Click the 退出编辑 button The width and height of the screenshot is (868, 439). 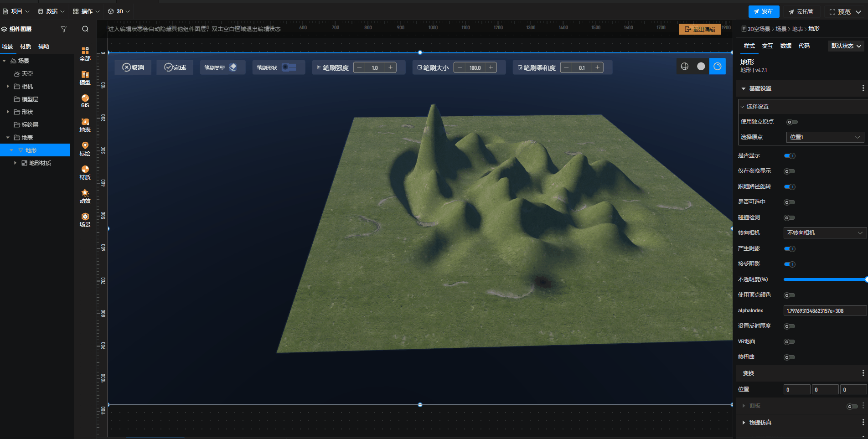(699, 29)
